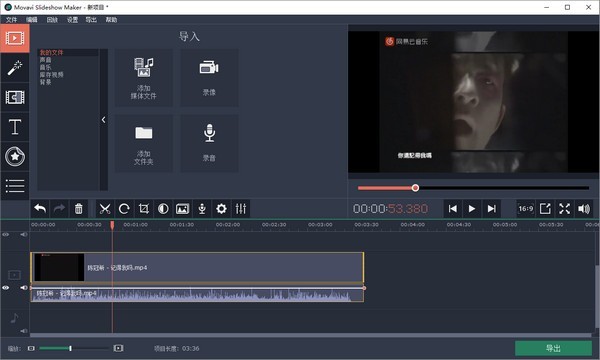Click the timeline zoom slider handle

[70, 348]
